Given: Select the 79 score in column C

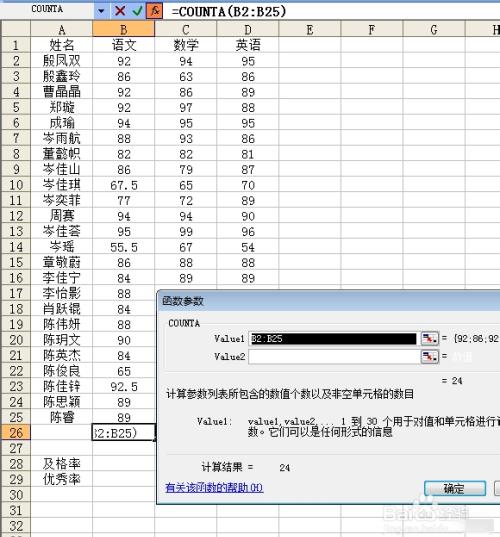Looking at the screenshot, I should point(186,170).
